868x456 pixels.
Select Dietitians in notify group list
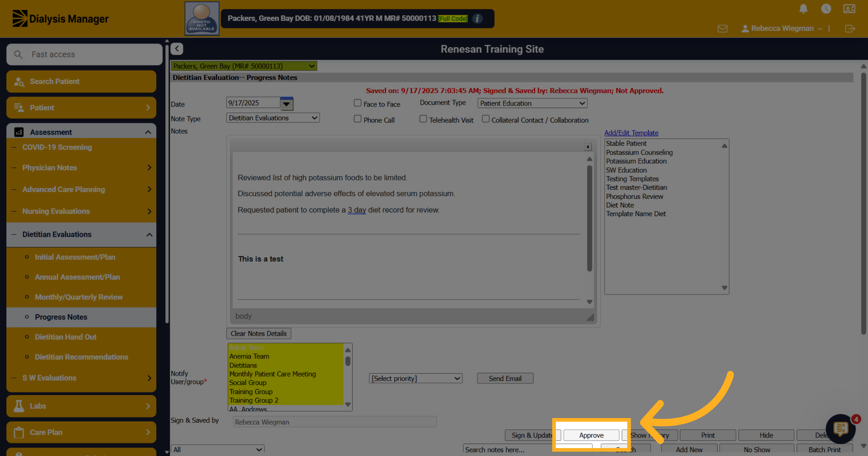click(243, 365)
